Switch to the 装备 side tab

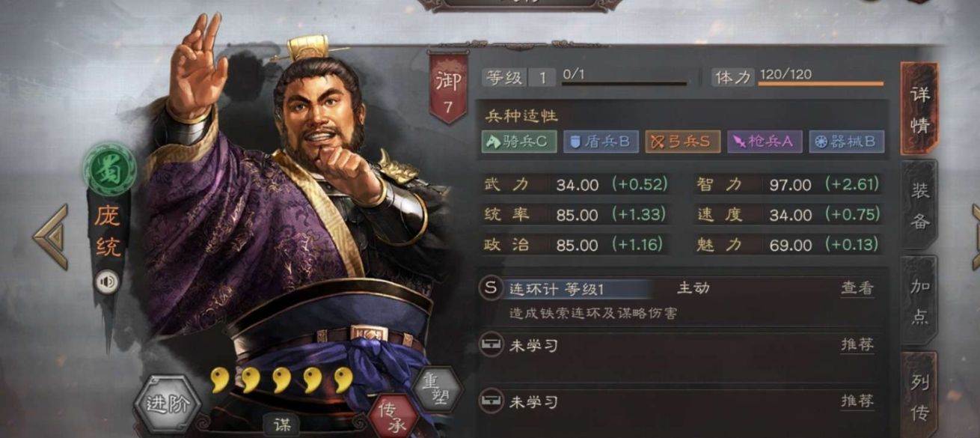tap(919, 205)
